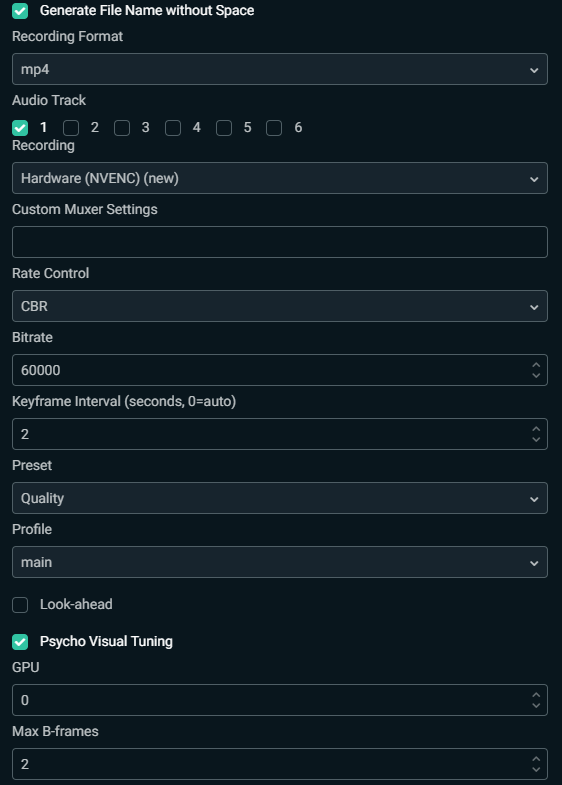Open the Recording Format mp4 dropdown

[280, 69]
